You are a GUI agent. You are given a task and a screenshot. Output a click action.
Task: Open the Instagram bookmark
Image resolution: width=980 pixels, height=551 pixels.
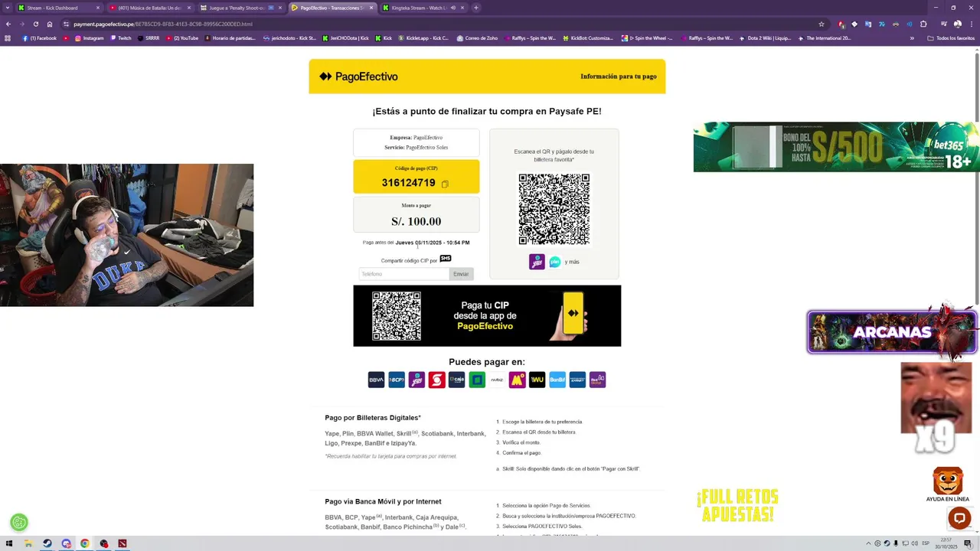point(89,38)
